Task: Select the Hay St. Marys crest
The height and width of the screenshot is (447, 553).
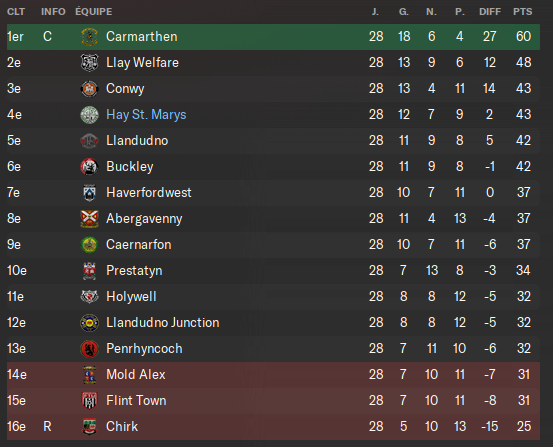Action: [89, 115]
